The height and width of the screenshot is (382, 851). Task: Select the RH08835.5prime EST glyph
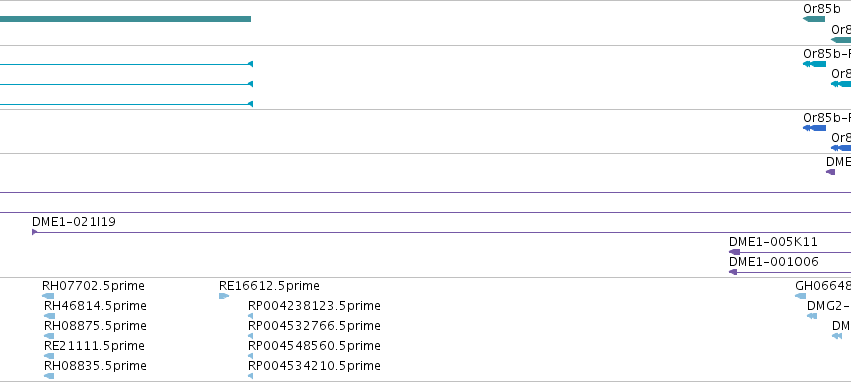tap(49, 375)
